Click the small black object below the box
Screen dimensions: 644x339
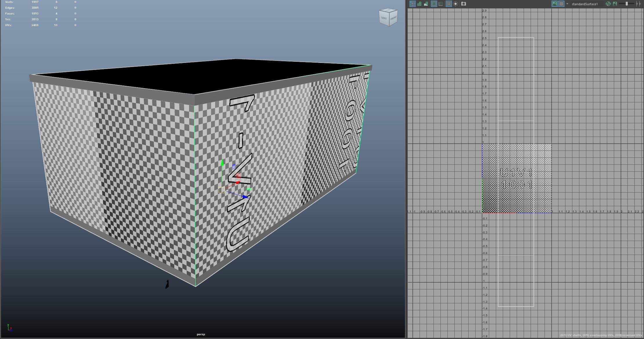[x=167, y=284]
